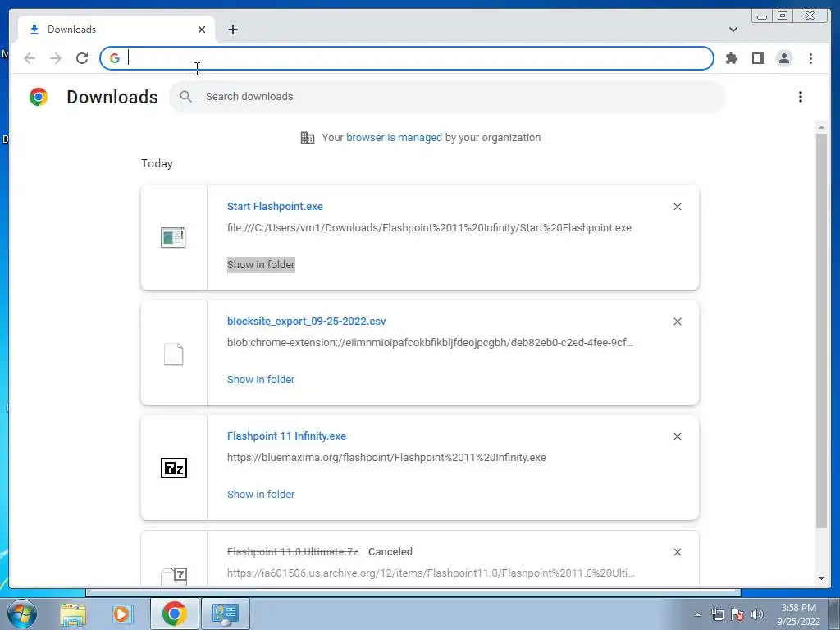Image resolution: width=840 pixels, height=630 pixels.
Task: Click the Action Center flag icon
Action: (x=737, y=614)
